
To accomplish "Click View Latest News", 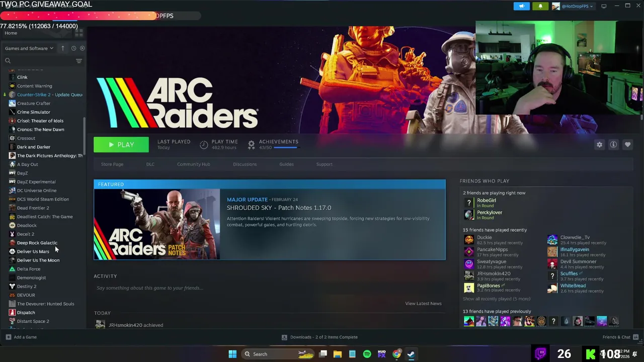I will coord(423,304).
